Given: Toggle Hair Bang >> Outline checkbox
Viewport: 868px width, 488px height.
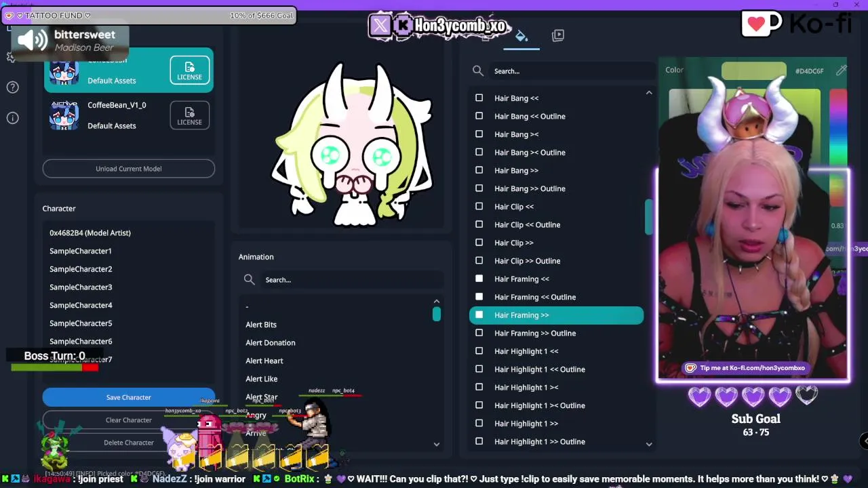Looking at the screenshot, I should click(x=479, y=188).
